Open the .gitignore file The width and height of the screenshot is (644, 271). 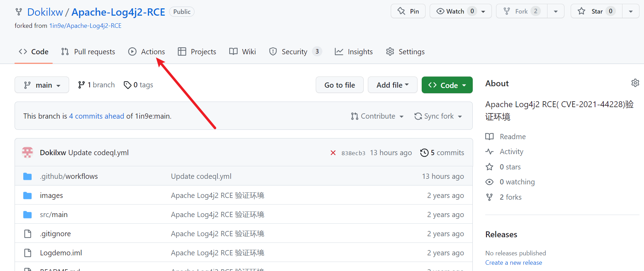click(x=55, y=234)
